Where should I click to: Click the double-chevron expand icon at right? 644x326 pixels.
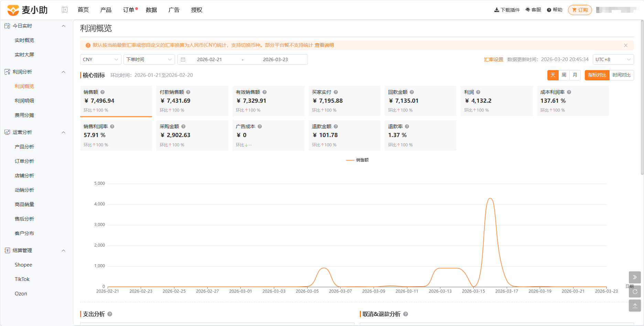click(x=635, y=277)
